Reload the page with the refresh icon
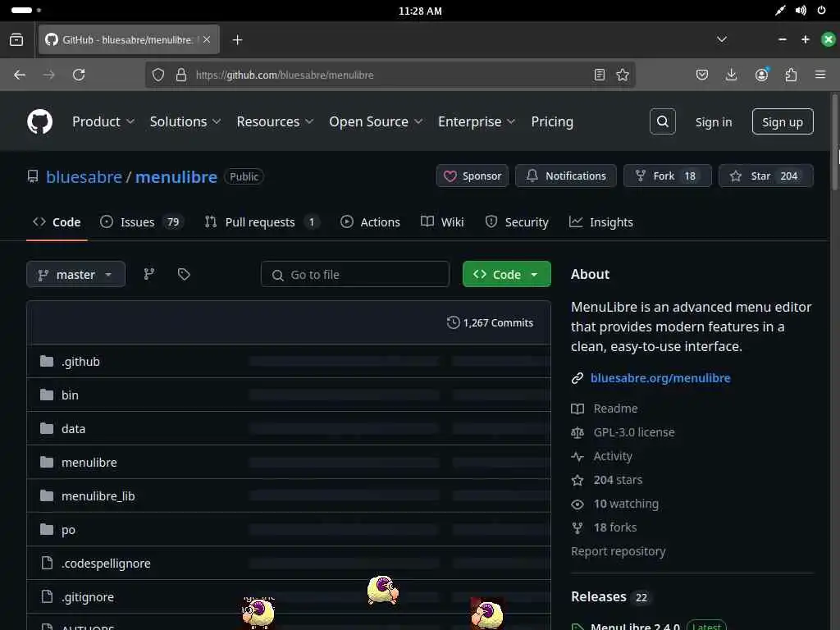Screen dimensions: 840x630 click(79, 75)
